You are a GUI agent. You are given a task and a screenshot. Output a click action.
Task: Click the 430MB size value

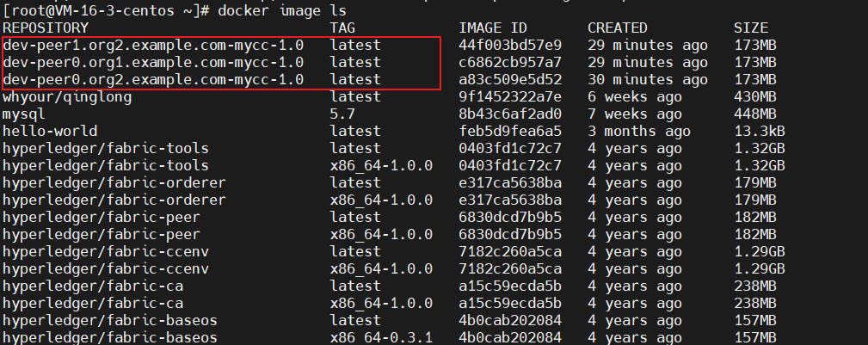tap(755, 97)
